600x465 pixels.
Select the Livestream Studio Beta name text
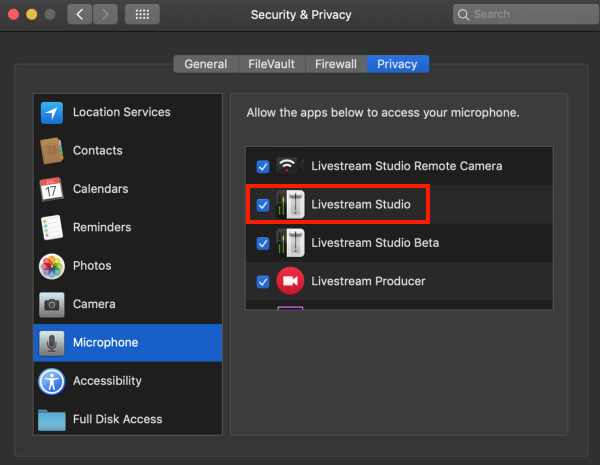[x=375, y=243]
